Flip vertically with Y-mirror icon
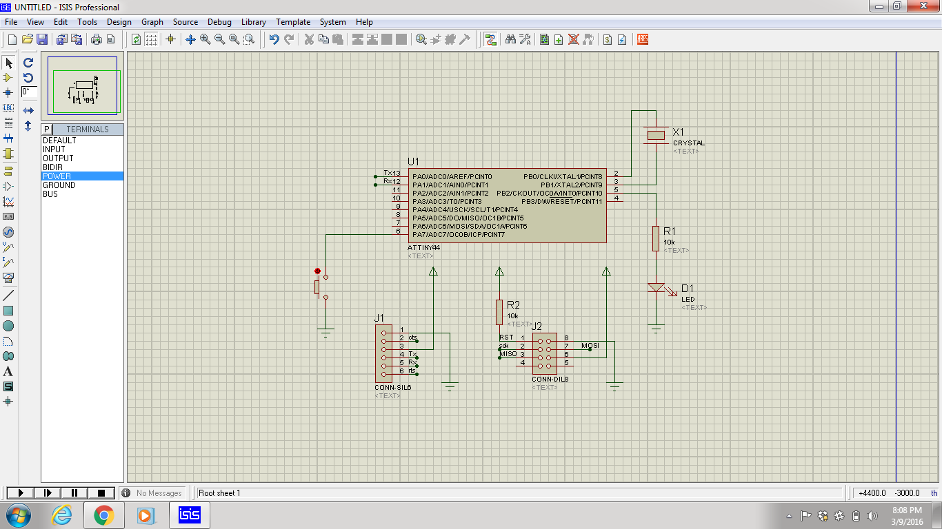This screenshot has height=529, width=942. (x=28, y=126)
